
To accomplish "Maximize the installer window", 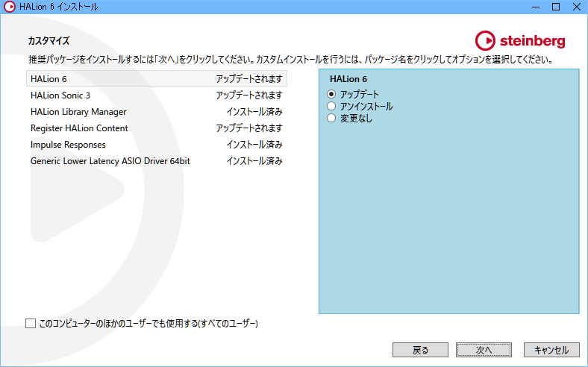I will [x=556, y=7].
